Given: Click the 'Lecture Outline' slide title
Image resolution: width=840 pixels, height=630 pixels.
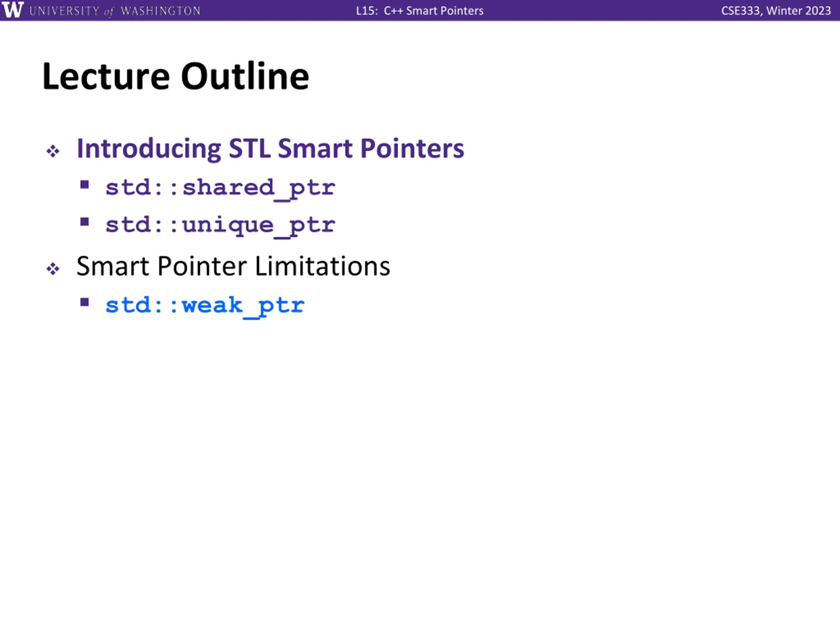Looking at the screenshot, I should 176,76.
